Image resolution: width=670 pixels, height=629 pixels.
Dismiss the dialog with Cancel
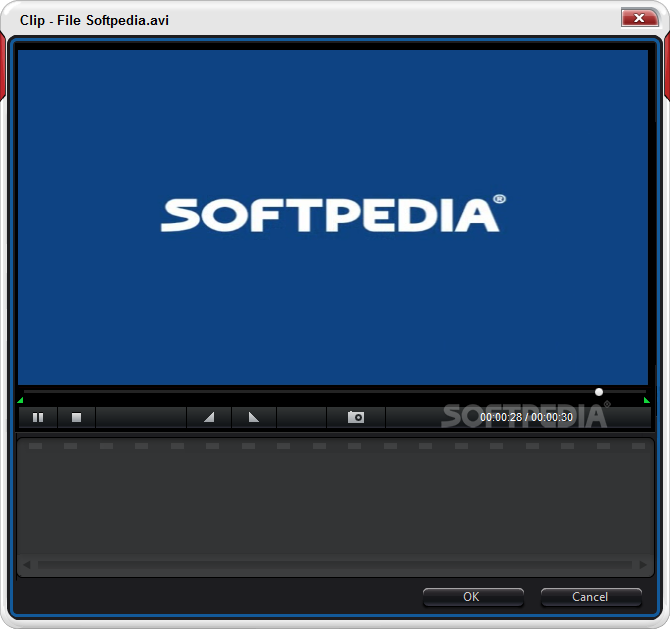[591, 597]
